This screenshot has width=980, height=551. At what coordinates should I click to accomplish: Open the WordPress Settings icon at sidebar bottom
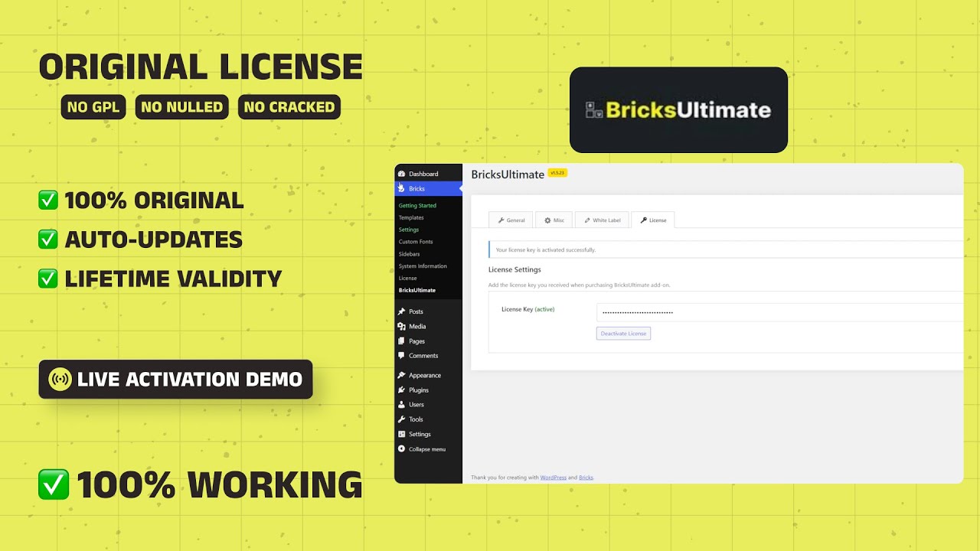401,434
